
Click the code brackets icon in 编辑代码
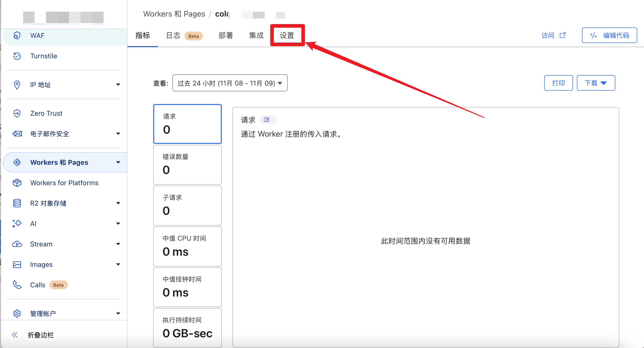(x=593, y=35)
